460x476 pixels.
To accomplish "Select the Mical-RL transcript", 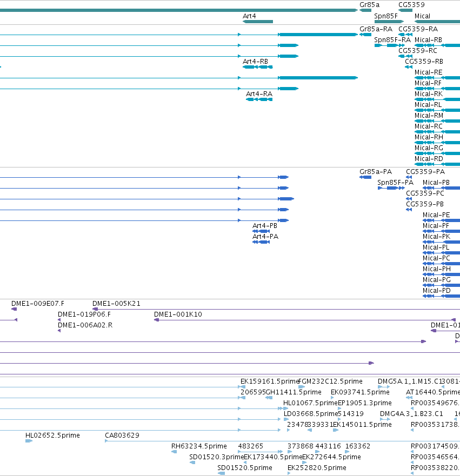I will (x=437, y=110).
